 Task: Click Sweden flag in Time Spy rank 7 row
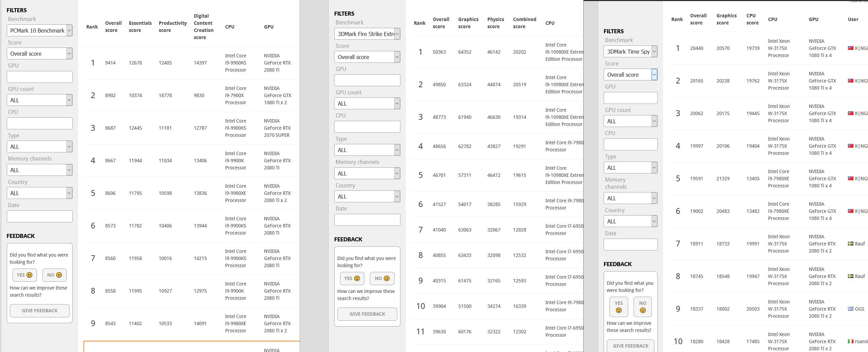click(851, 244)
